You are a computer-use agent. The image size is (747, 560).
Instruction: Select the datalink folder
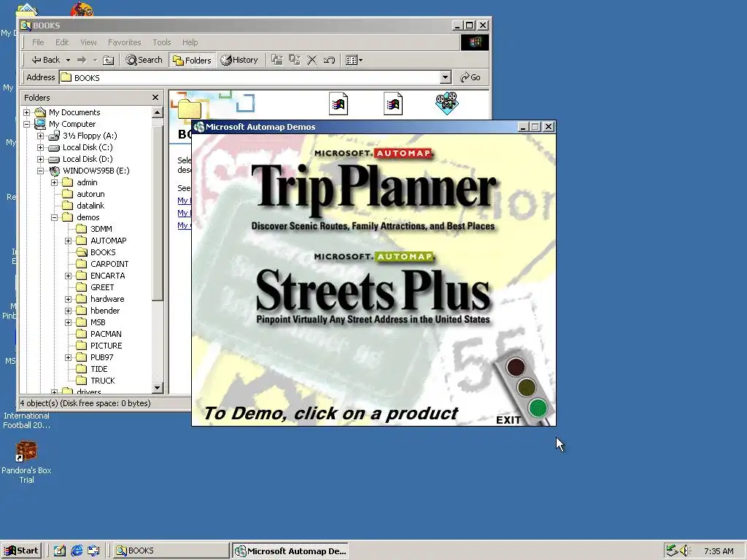[x=90, y=206]
